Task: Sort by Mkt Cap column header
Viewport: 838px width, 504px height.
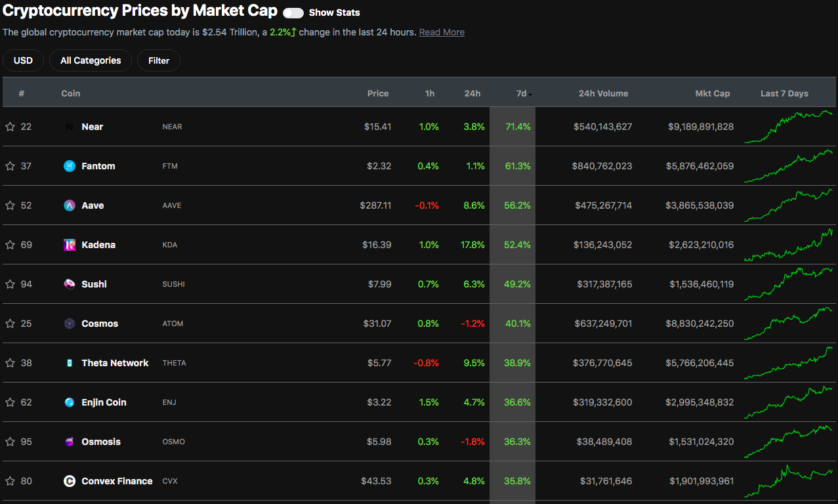Action: click(x=713, y=93)
